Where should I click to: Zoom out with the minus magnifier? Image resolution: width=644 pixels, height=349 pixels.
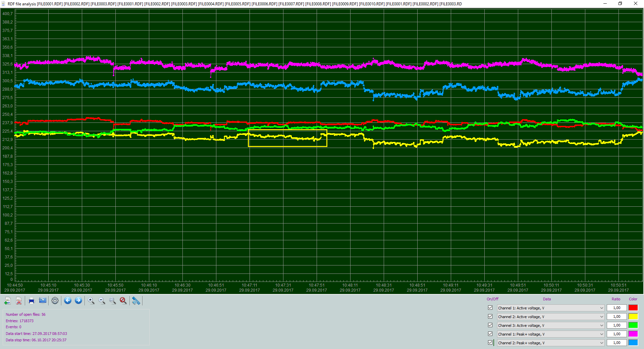[x=102, y=301]
